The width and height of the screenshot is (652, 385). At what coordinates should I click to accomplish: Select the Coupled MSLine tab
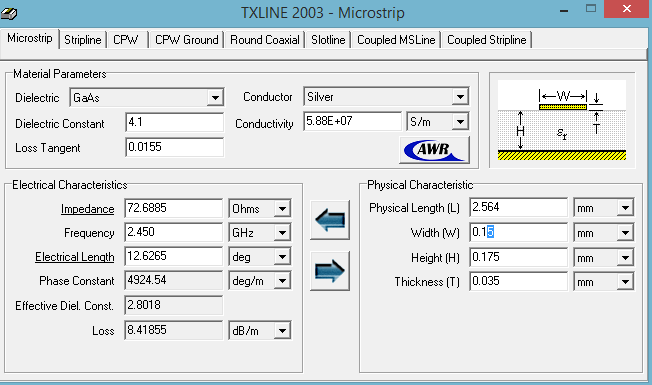tap(396, 40)
